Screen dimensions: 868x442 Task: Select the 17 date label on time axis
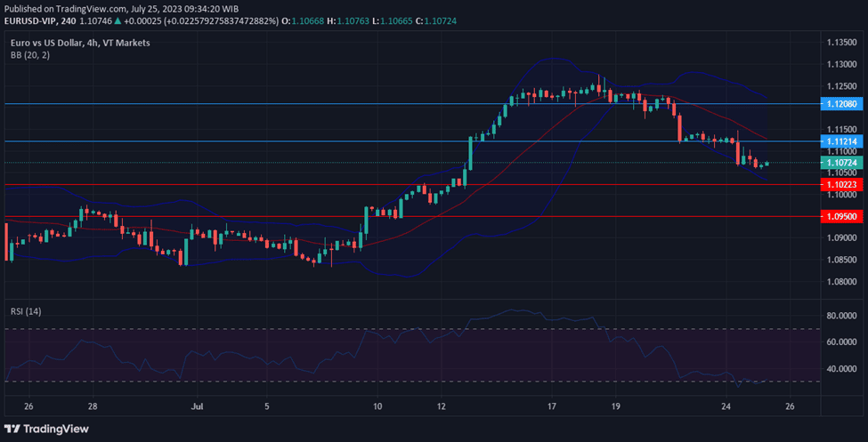(552, 406)
